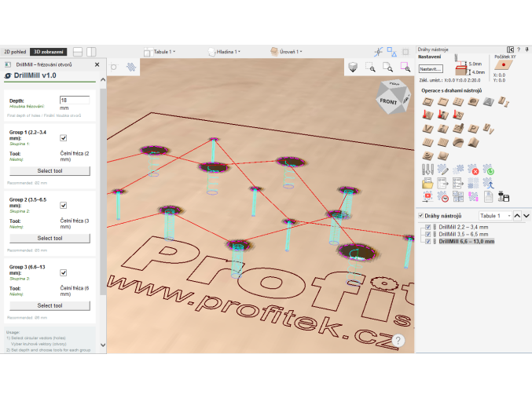The height and width of the screenshot is (398, 532).
Task: Save toolpaths with the machine and disk icon
Action: (x=504, y=196)
